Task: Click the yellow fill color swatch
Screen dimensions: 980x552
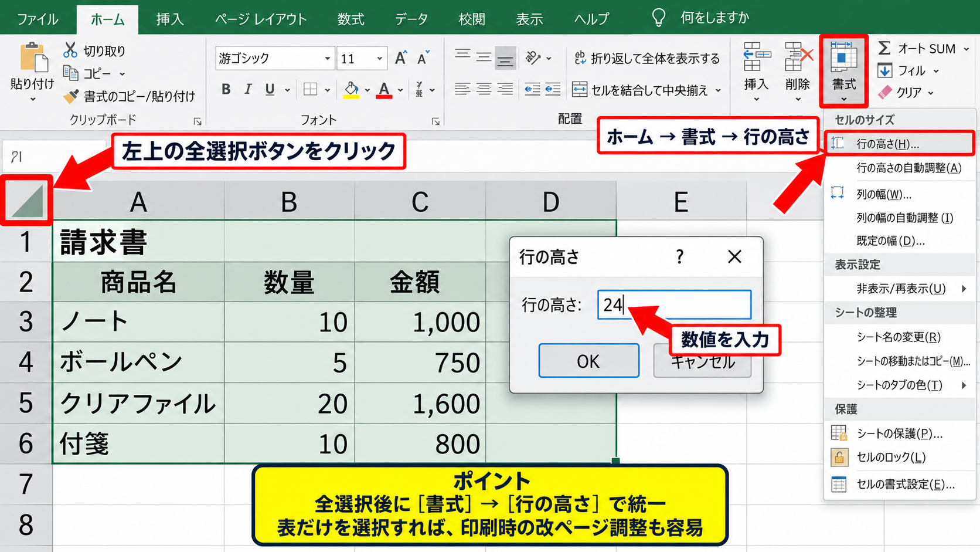Action: click(351, 90)
